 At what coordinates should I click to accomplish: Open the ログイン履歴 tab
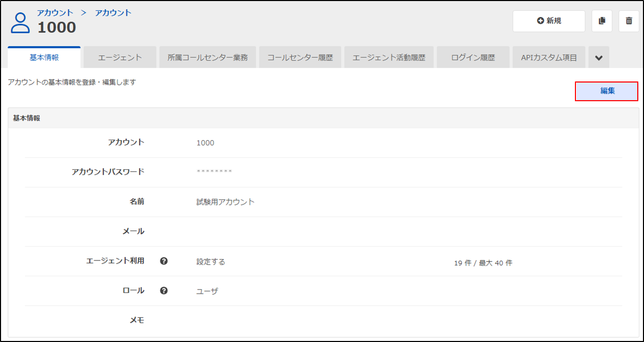click(x=473, y=58)
